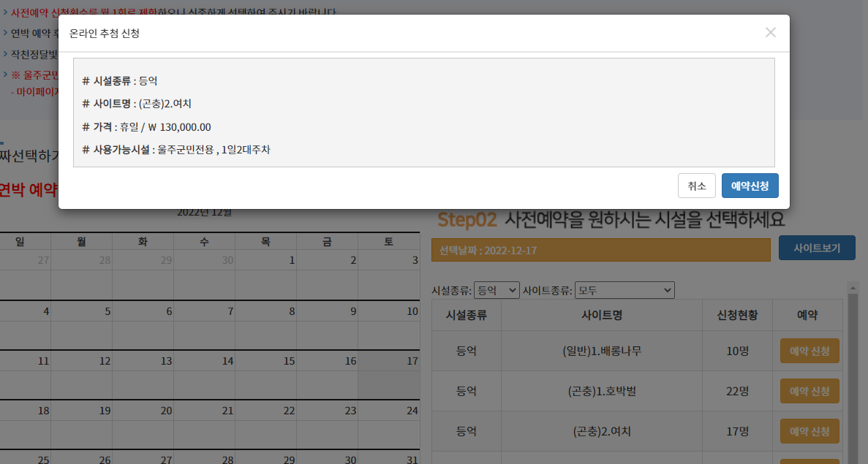The width and height of the screenshot is (868, 464).
Task: Select December 21 on the calendar
Action: tap(204, 425)
